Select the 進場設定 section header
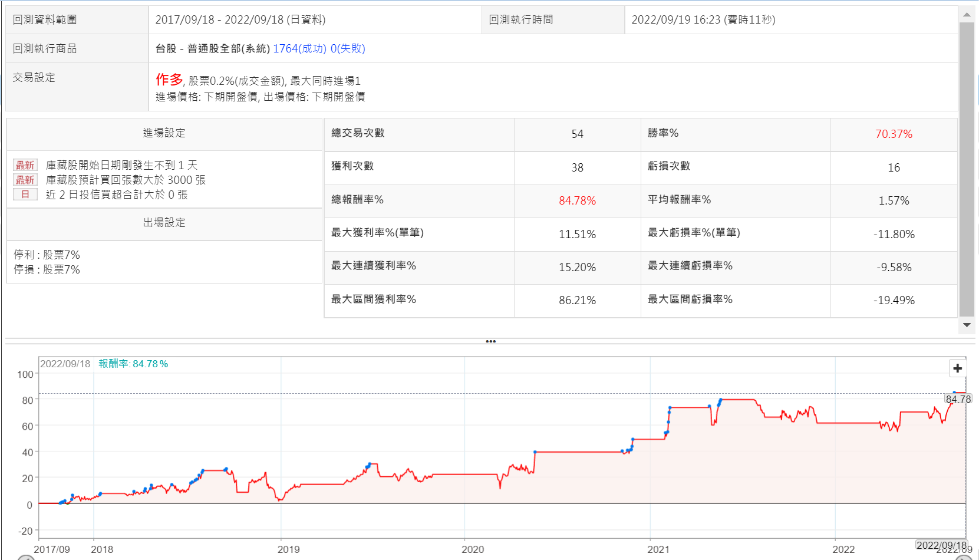Screen dimensions: 979x560 164,133
